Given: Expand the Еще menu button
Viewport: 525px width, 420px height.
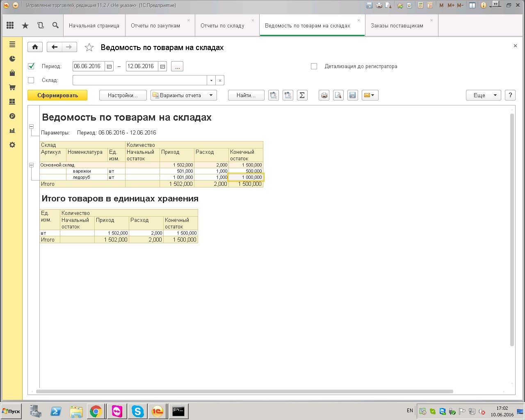Looking at the screenshot, I should tap(483, 95).
